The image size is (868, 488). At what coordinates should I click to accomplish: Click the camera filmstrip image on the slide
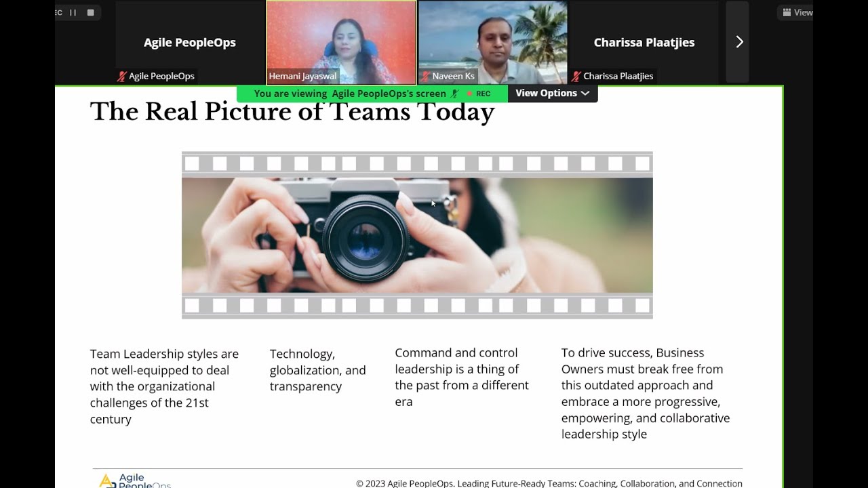tap(417, 235)
